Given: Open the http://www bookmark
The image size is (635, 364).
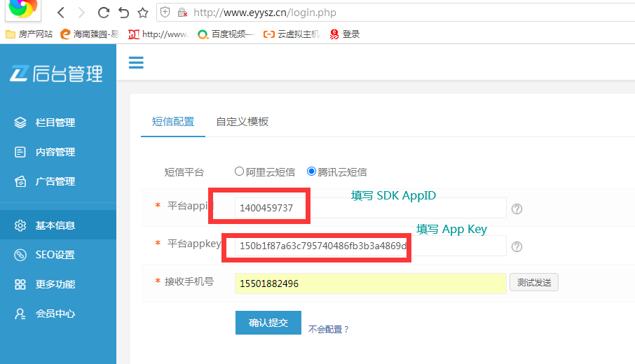Looking at the screenshot, I should click(x=158, y=34).
